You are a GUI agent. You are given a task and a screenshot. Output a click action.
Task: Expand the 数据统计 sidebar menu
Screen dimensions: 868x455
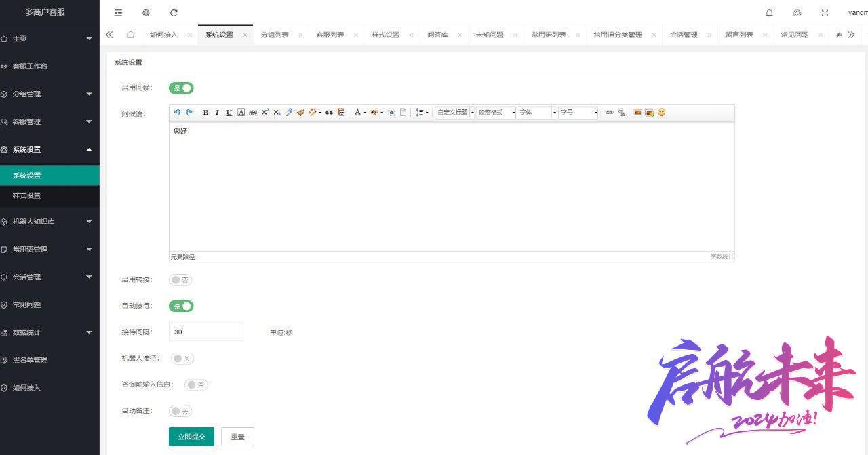(x=50, y=332)
